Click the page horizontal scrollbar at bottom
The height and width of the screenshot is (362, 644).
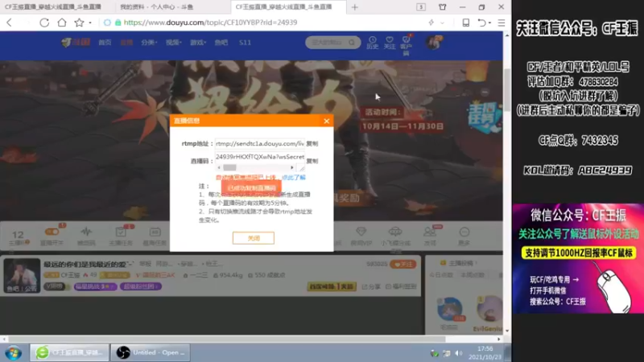[227, 339]
